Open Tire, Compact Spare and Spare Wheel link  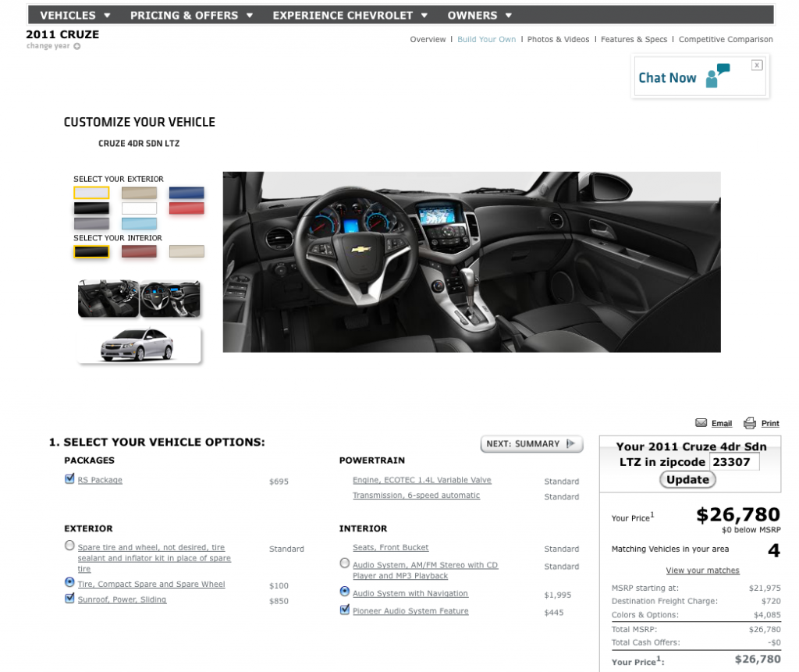(x=151, y=584)
